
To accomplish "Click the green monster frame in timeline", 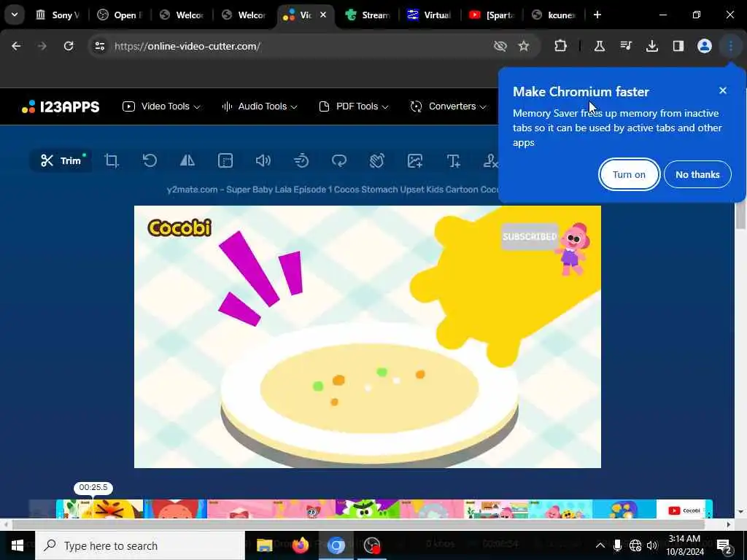I will [x=368, y=509].
